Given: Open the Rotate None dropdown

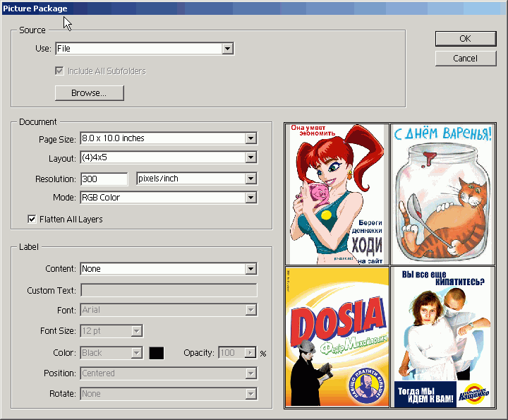Looking at the screenshot, I should (x=169, y=394).
